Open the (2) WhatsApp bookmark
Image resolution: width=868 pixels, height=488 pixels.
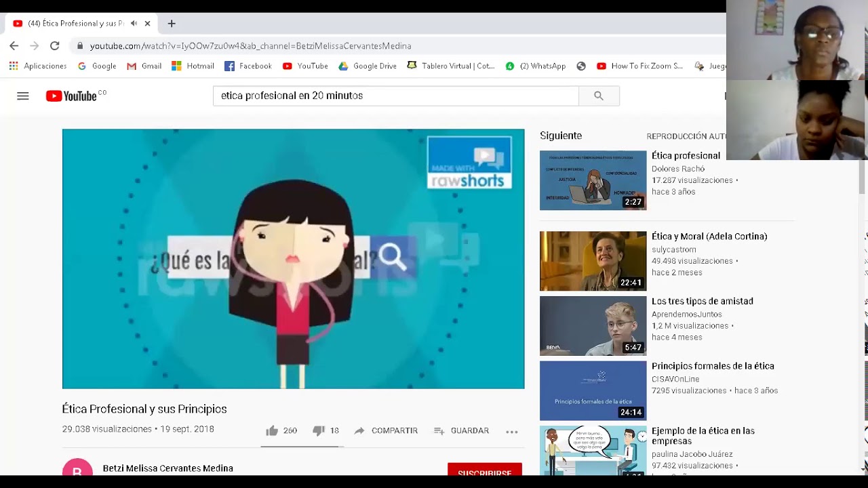coord(536,66)
